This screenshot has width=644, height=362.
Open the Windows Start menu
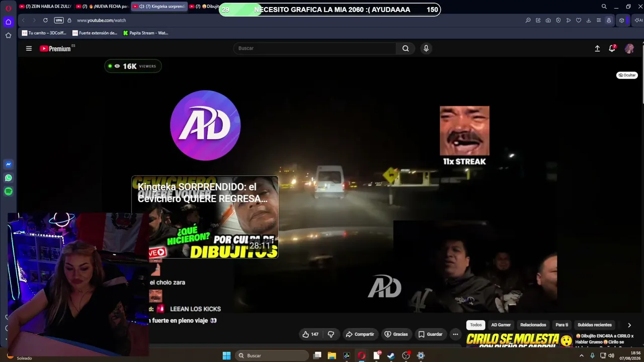pyautogui.click(x=226, y=355)
